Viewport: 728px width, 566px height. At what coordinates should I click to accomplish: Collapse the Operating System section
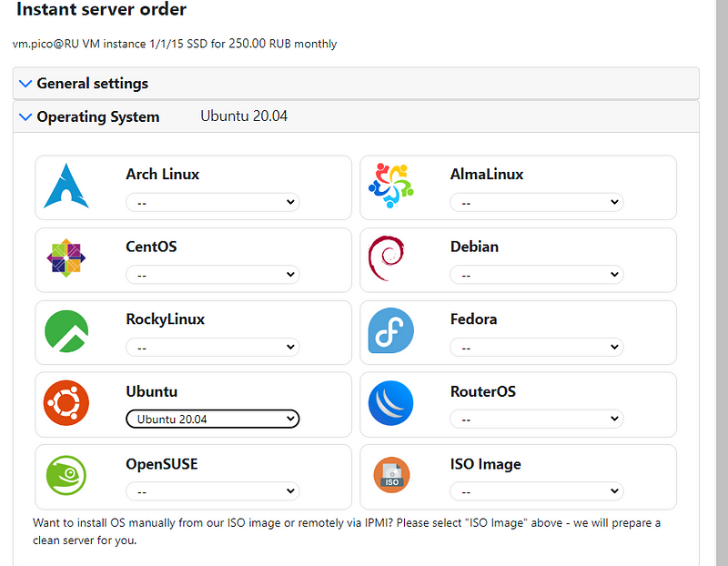click(97, 117)
